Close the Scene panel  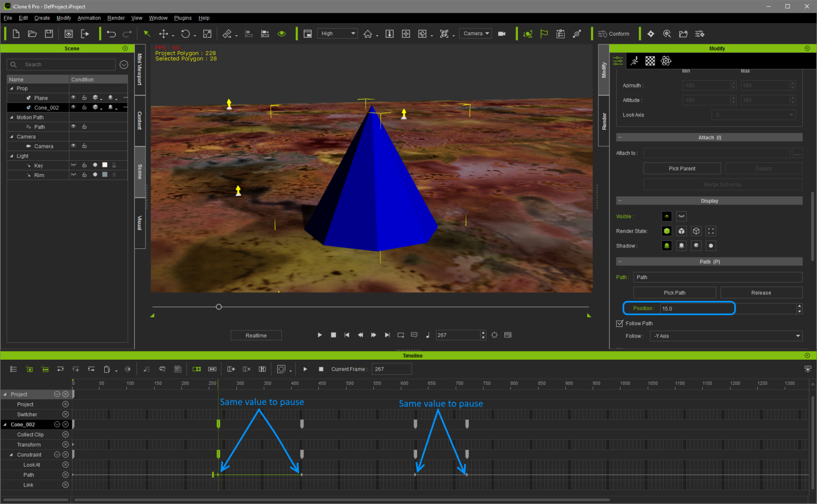[125, 48]
